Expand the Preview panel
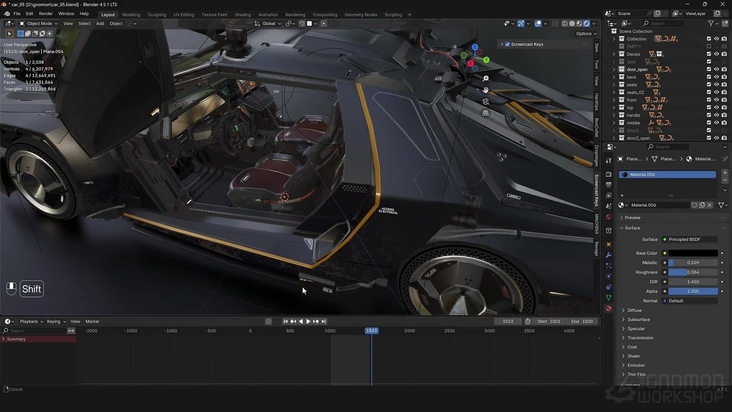The width and height of the screenshot is (732, 412). point(632,218)
